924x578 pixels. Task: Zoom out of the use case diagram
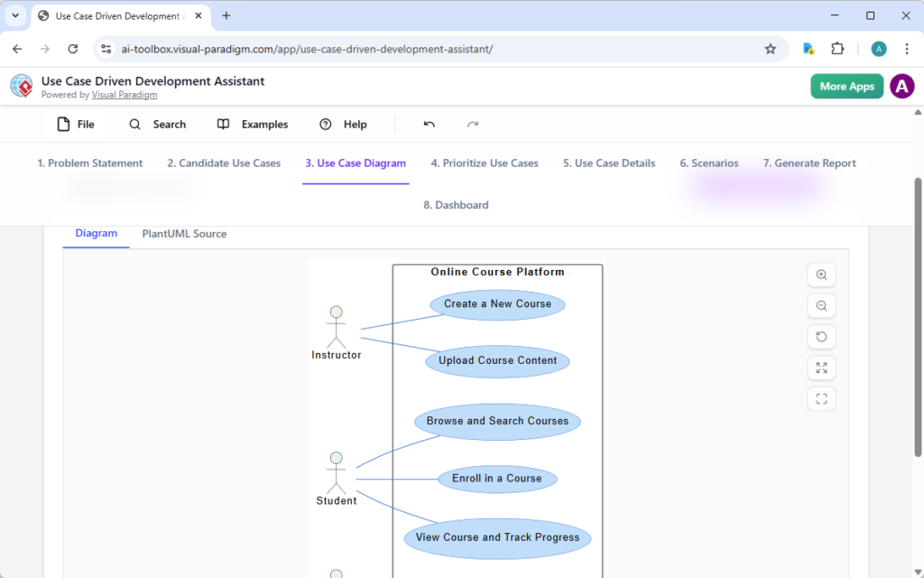pyautogui.click(x=821, y=305)
